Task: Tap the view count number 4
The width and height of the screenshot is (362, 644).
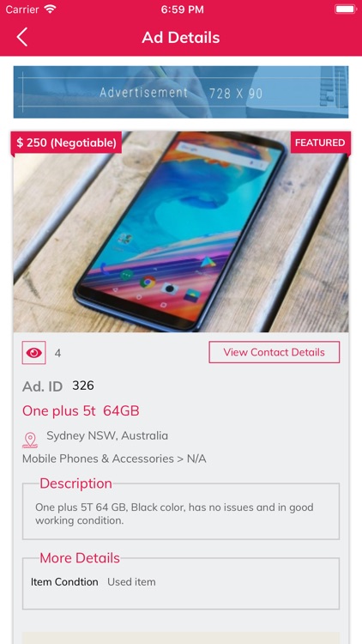Action: (57, 353)
